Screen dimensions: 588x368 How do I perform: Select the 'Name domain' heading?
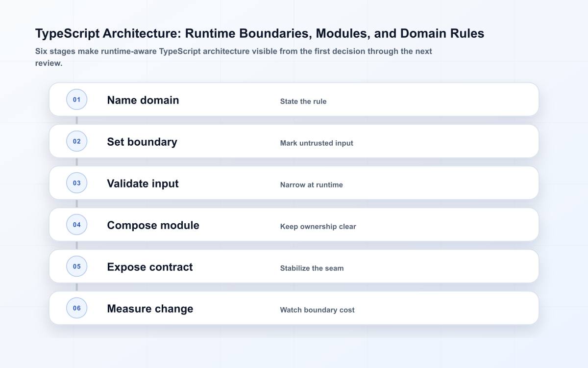143,100
